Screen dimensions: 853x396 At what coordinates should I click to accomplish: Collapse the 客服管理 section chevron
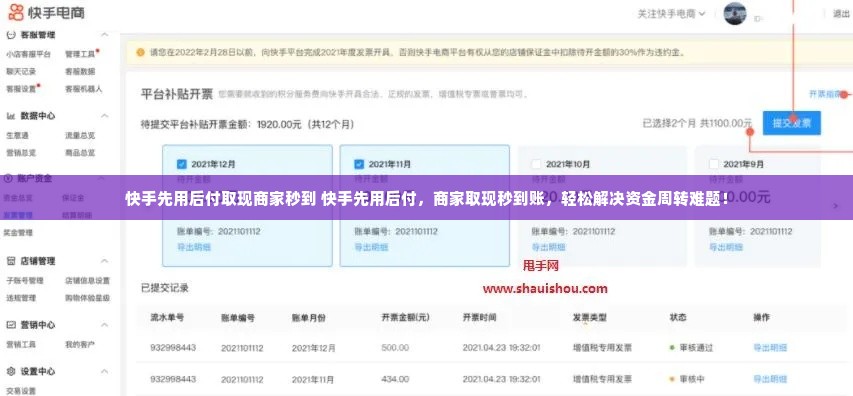(x=105, y=35)
